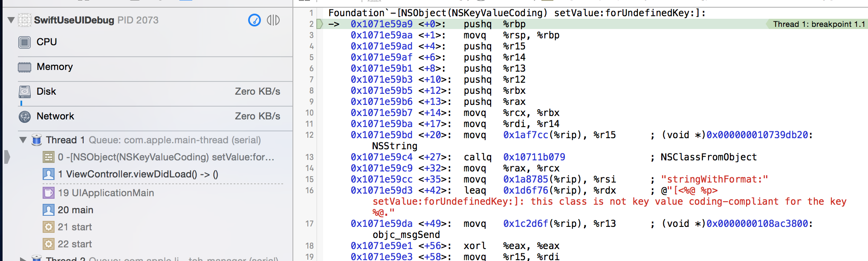Click the NSClassFromObject comment
Viewport: 868px width, 261px height.
[709, 157]
